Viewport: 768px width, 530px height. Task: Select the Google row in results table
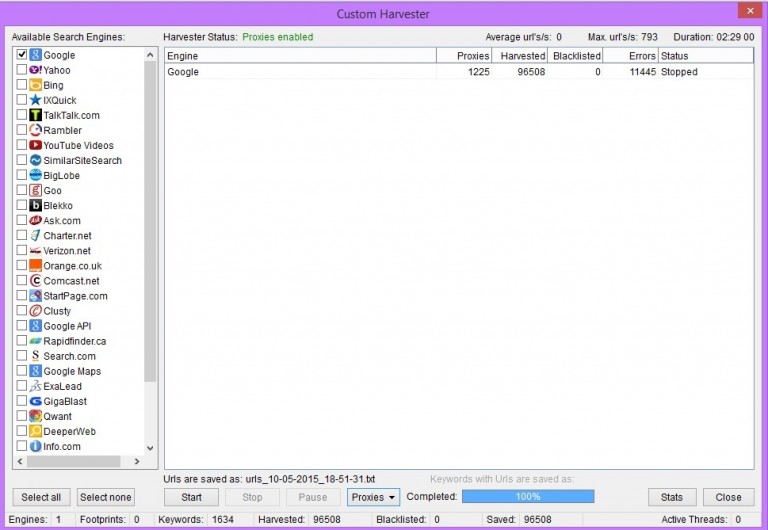(x=300, y=72)
